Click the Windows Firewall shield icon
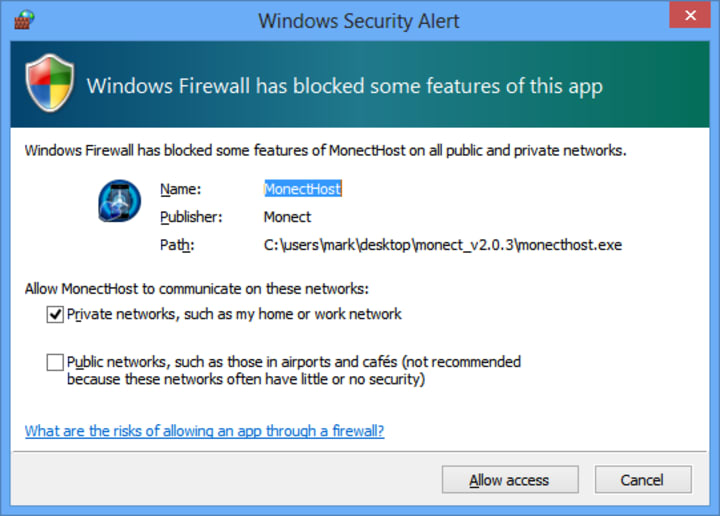Image resolution: width=720 pixels, height=516 pixels. click(49, 85)
